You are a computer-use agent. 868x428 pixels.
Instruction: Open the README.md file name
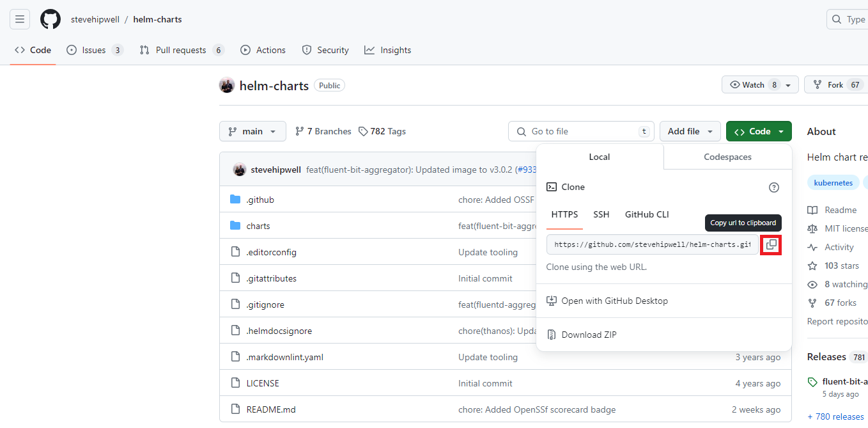click(271, 409)
